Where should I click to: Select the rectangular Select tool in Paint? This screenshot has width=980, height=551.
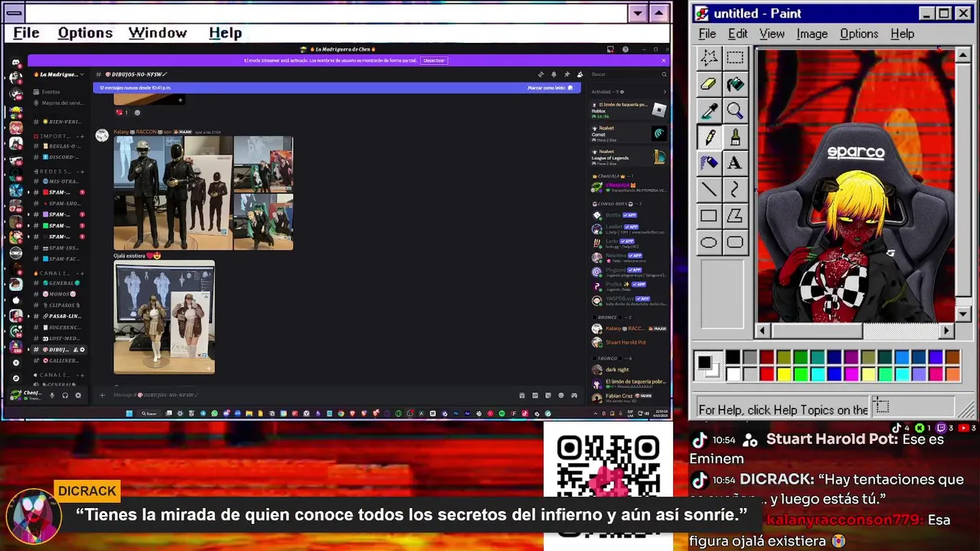coord(735,57)
